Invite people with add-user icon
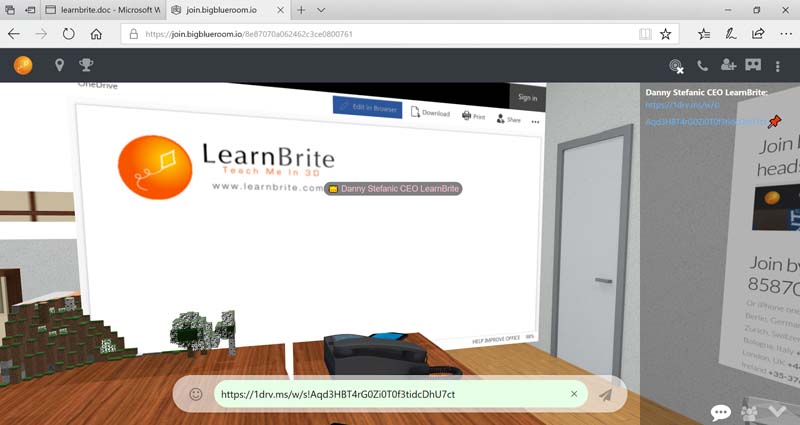Viewport: 800px width, 425px height. coord(728,65)
